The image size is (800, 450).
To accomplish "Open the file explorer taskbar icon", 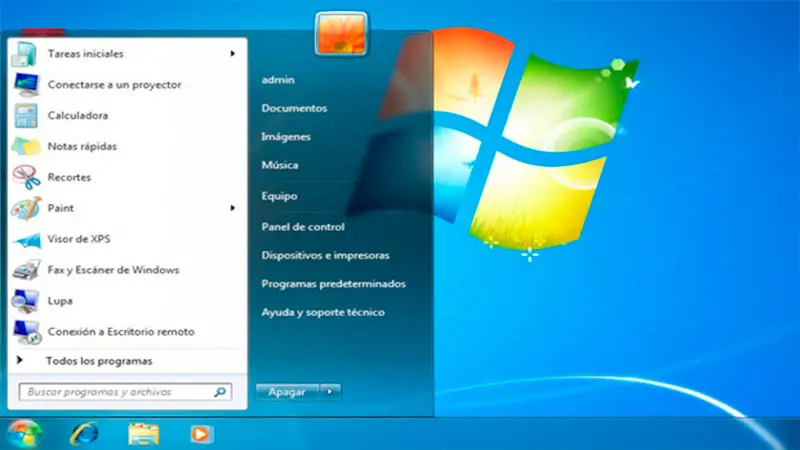I will (143, 434).
